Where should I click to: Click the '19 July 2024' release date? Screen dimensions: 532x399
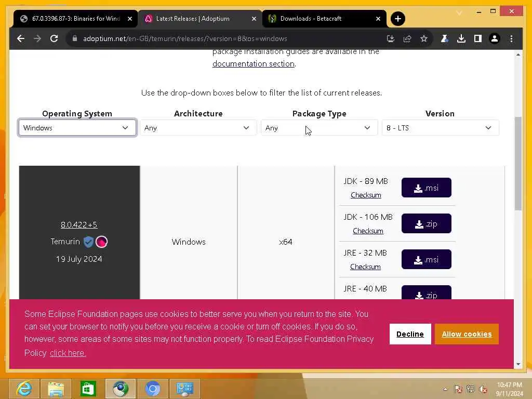pyautogui.click(x=79, y=259)
